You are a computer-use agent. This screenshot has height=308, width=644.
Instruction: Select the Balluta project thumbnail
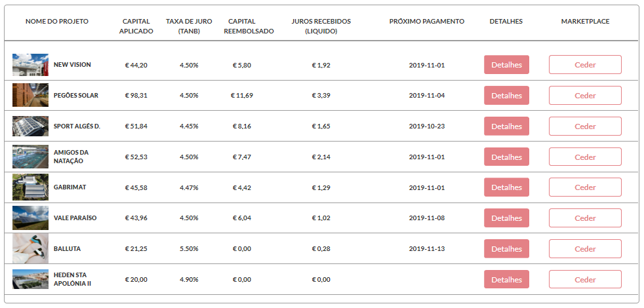30,249
